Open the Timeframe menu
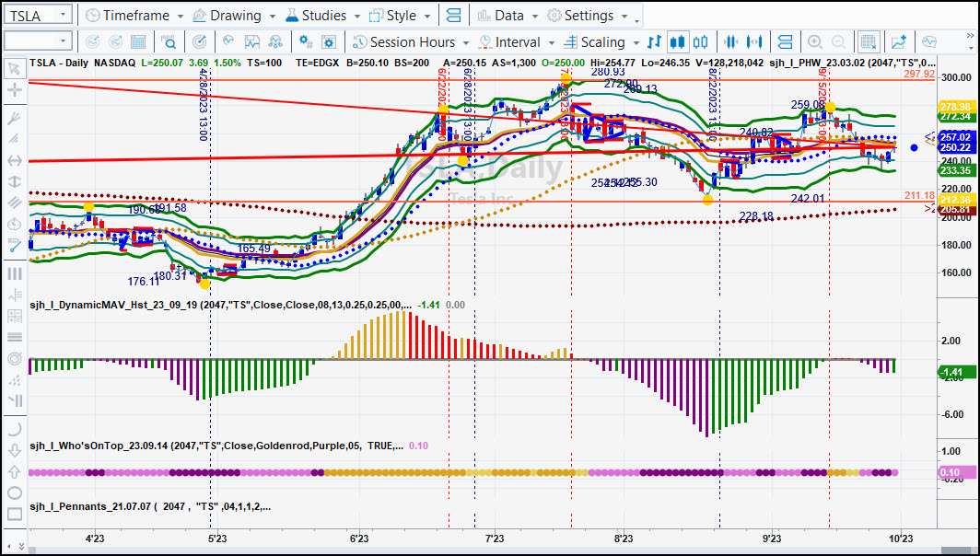Screen dimensions: 980x556 click(x=134, y=16)
